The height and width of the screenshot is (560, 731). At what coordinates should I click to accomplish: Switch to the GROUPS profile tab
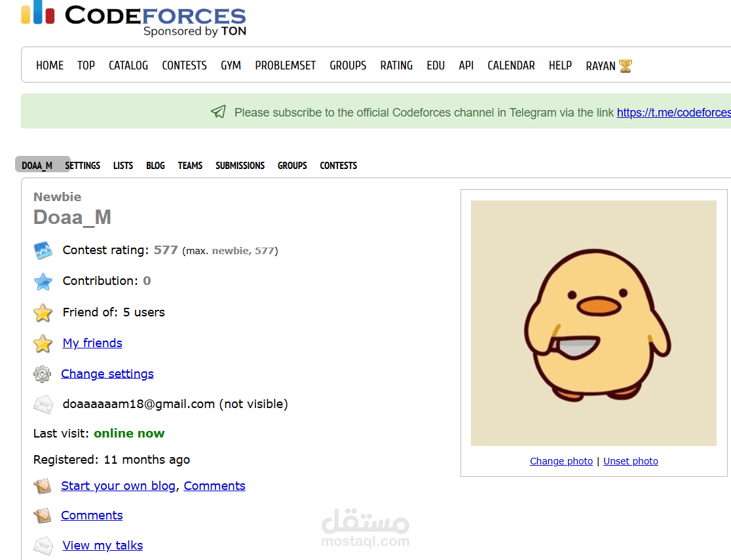292,166
